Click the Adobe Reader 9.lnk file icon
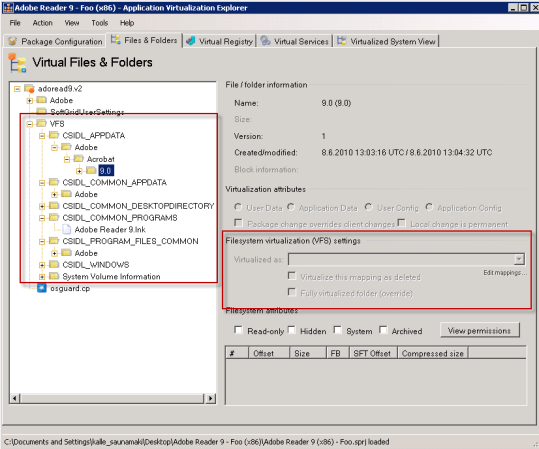This screenshot has height=449, width=539. (66, 229)
